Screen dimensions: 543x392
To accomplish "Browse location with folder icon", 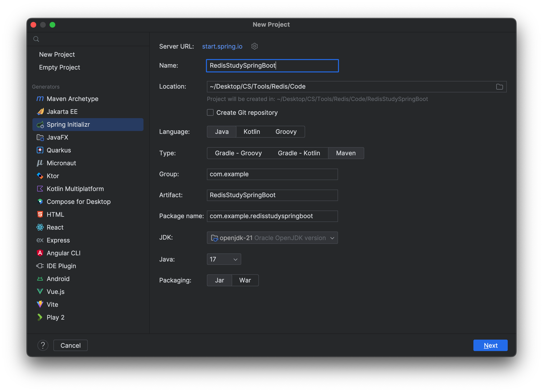I will click(499, 87).
